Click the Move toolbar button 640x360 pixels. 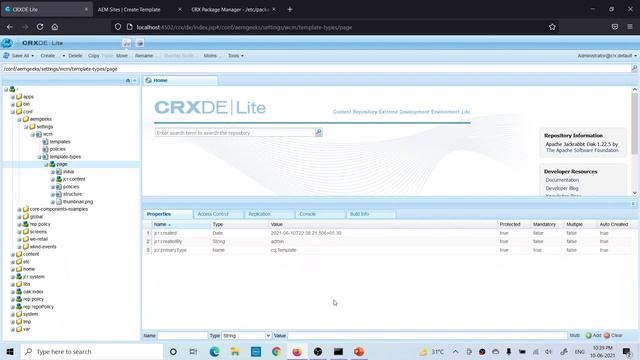(122, 56)
